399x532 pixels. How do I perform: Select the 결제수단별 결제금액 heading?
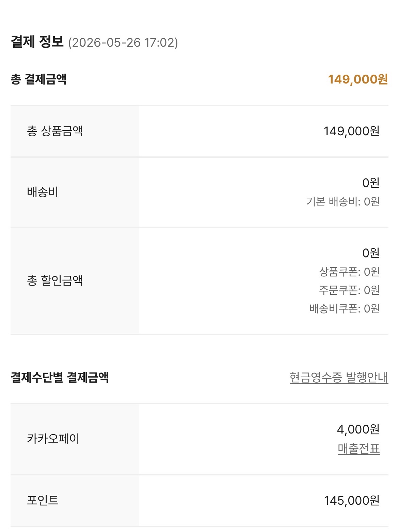pos(60,377)
